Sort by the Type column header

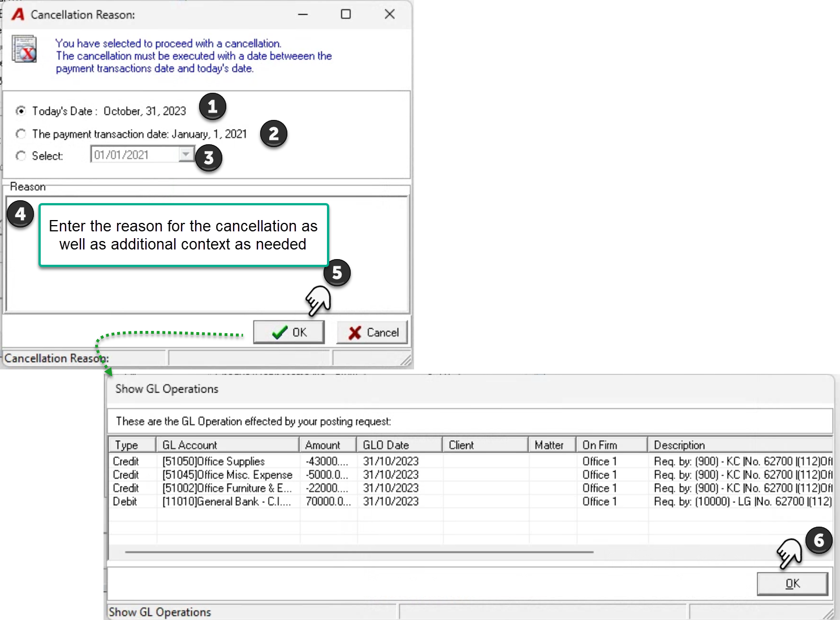(x=132, y=445)
